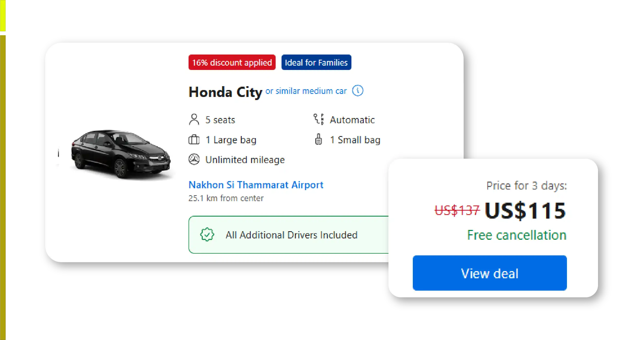Click the small bag icon

pyautogui.click(x=319, y=140)
